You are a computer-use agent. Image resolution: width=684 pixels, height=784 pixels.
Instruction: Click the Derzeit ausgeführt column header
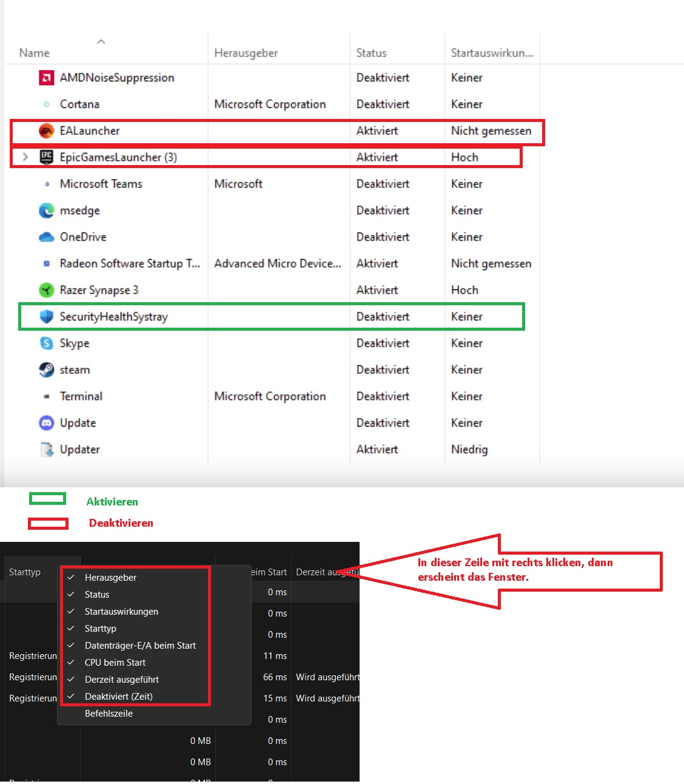(x=327, y=572)
